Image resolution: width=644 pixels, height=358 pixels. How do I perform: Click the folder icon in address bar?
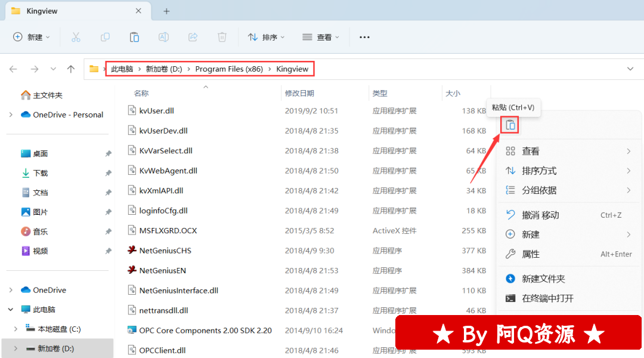[x=94, y=69]
